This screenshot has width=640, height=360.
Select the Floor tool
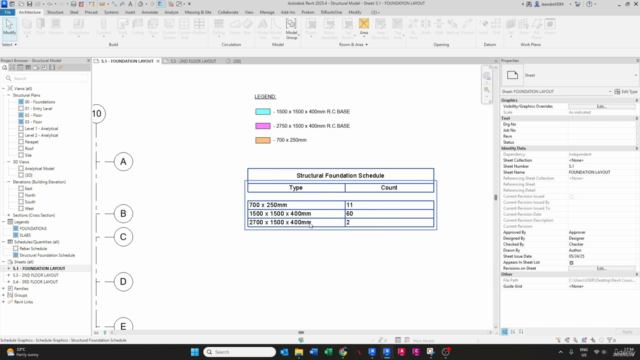[153, 27]
